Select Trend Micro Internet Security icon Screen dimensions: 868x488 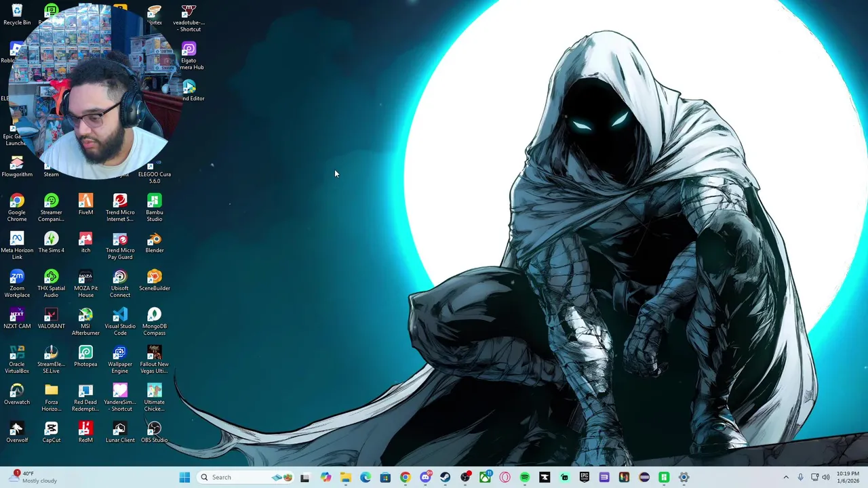tap(120, 207)
